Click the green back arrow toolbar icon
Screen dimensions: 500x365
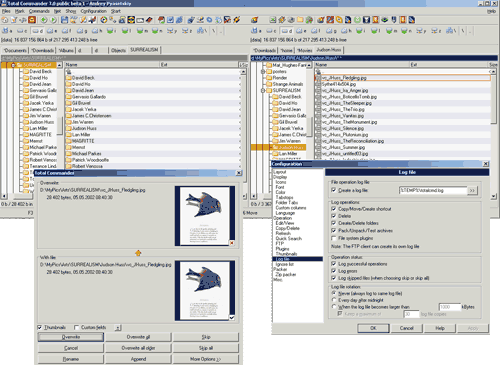[44, 20]
